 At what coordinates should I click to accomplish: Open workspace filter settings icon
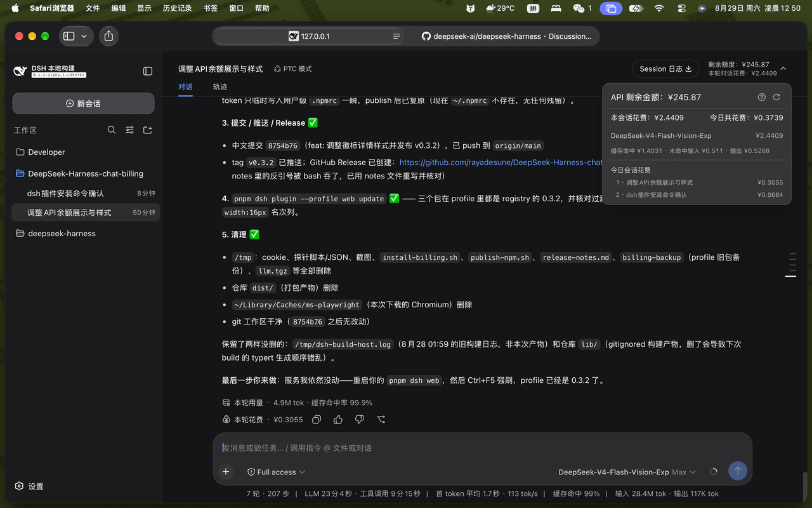tap(129, 130)
